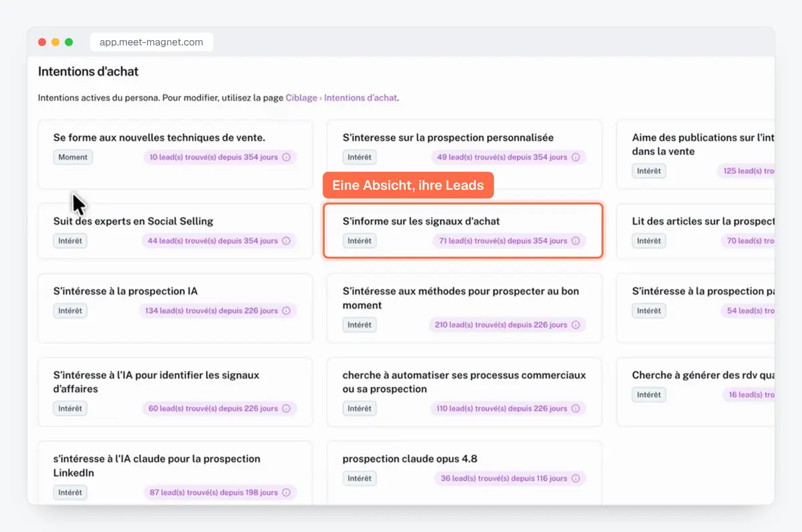Image resolution: width=802 pixels, height=532 pixels.
Task: Click the Moment tag on the first card
Action: [x=73, y=157]
